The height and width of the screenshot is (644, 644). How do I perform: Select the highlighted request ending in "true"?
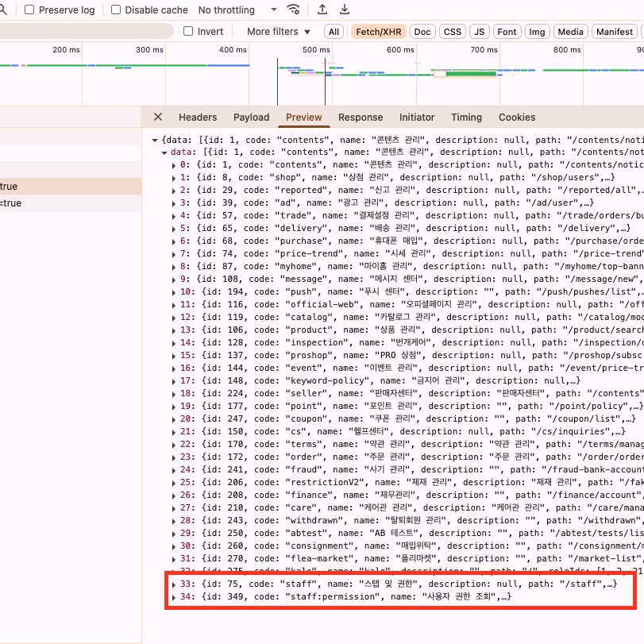[x=71, y=186]
